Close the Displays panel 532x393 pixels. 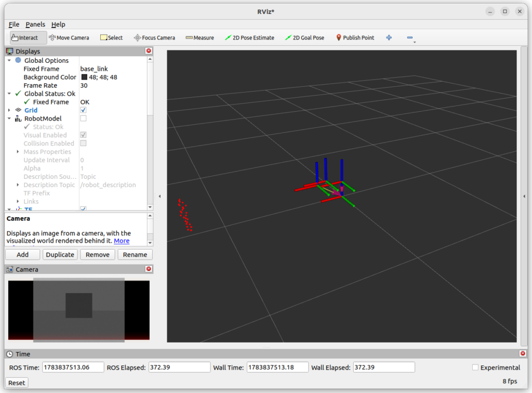(149, 51)
